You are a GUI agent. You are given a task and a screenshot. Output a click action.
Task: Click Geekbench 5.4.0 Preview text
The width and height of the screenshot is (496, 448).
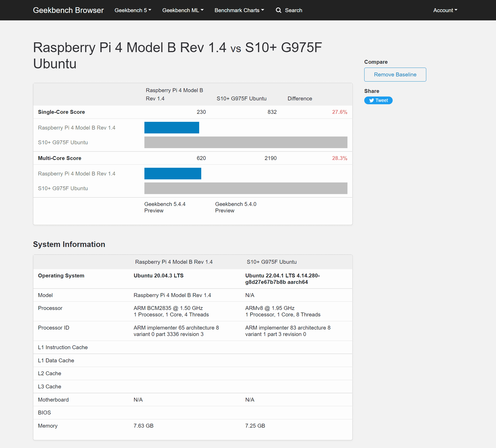coord(236,207)
